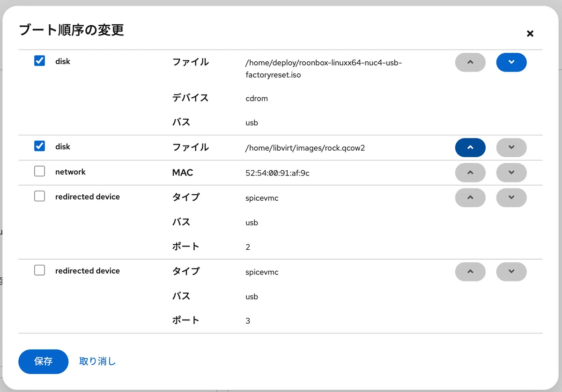Move port 3 redirected device down

click(x=511, y=271)
